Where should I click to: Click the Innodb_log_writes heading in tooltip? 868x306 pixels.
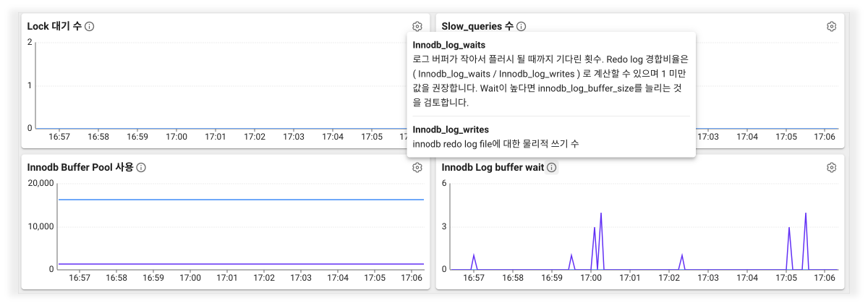pyautogui.click(x=451, y=129)
